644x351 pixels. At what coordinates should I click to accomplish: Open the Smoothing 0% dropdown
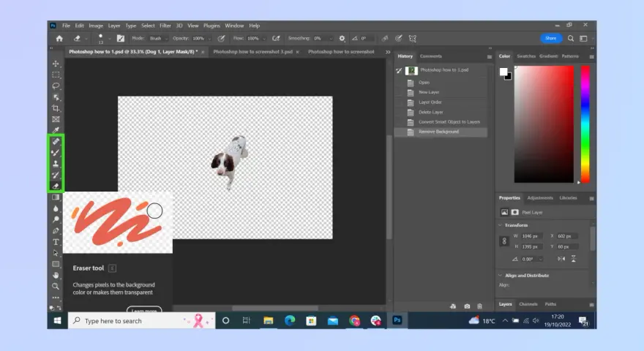point(331,39)
